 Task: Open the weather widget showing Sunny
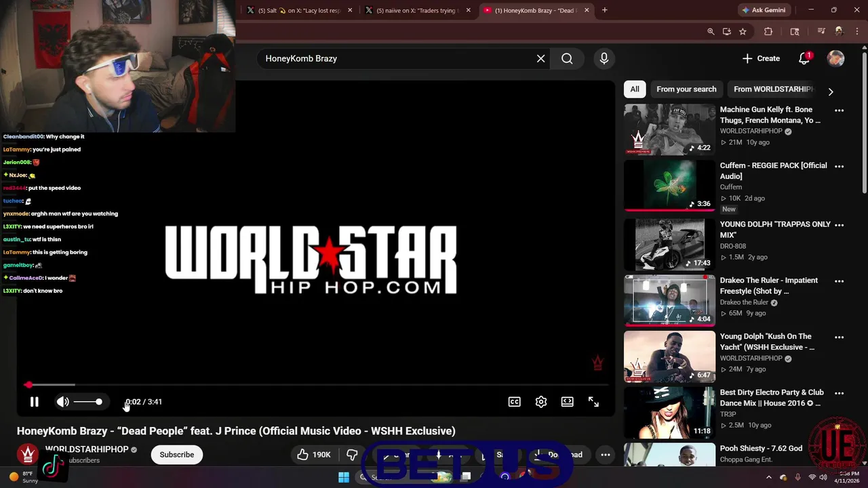click(24, 476)
